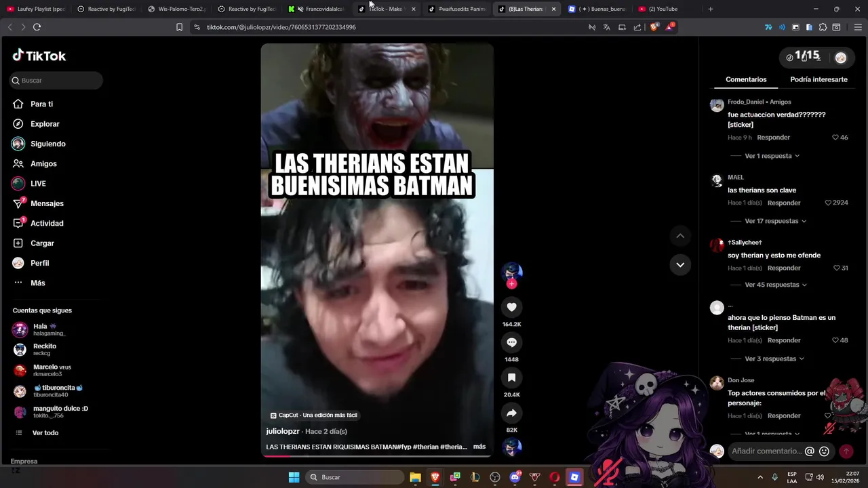868x488 pixels.
Task: Open Explorar in sidebar
Action: (45, 124)
